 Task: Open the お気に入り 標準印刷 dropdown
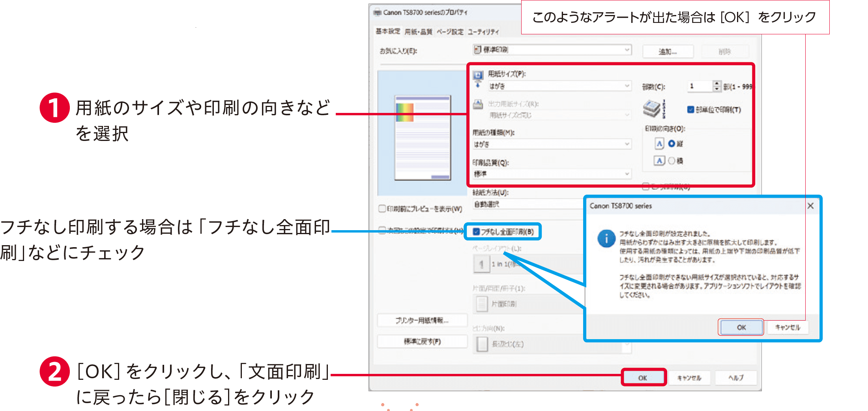552,50
